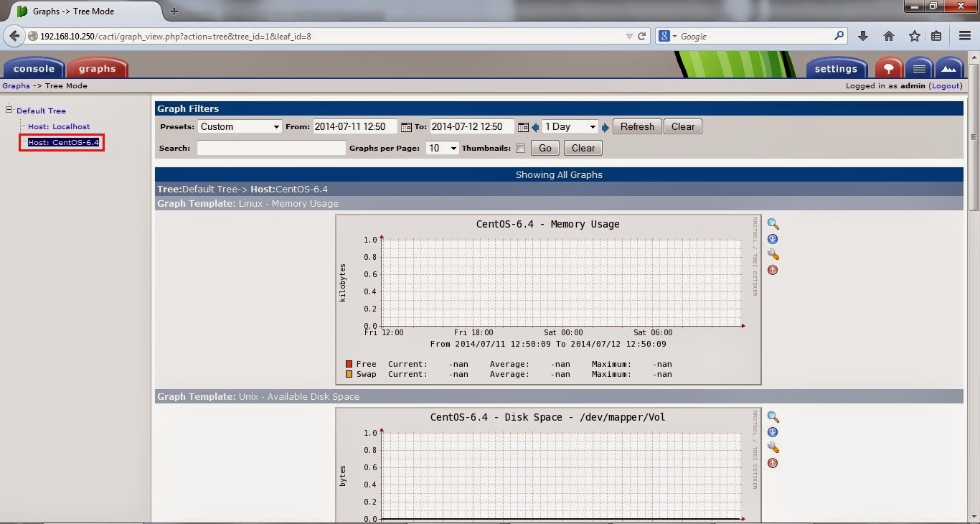
Task: Open browser downloads arrow
Action: (x=863, y=36)
